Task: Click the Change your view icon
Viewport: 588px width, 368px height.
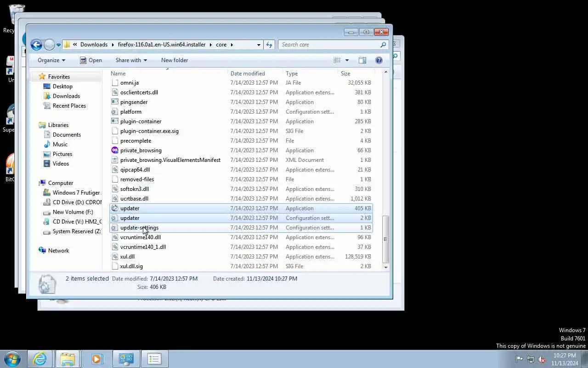Action: (x=337, y=60)
